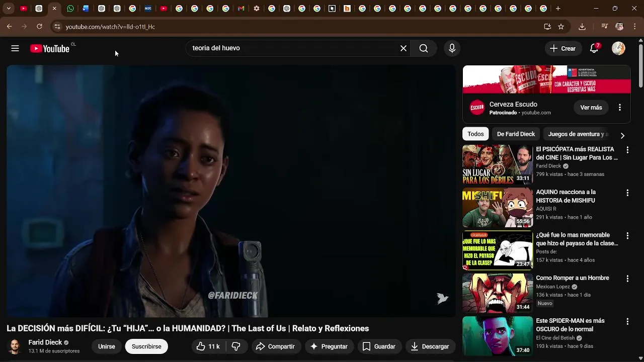Reload the page with refresh icon
This screenshot has height=362, width=644.
39,27
